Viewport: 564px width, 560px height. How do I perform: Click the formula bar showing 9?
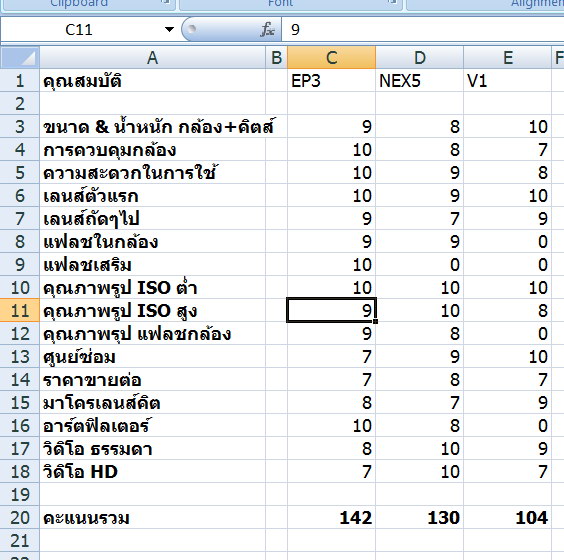click(423, 29)
